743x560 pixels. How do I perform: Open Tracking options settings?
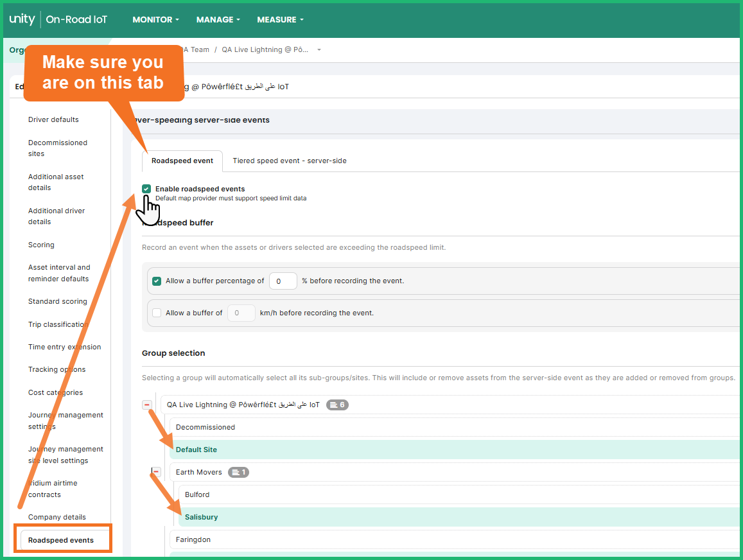(57, 369)
